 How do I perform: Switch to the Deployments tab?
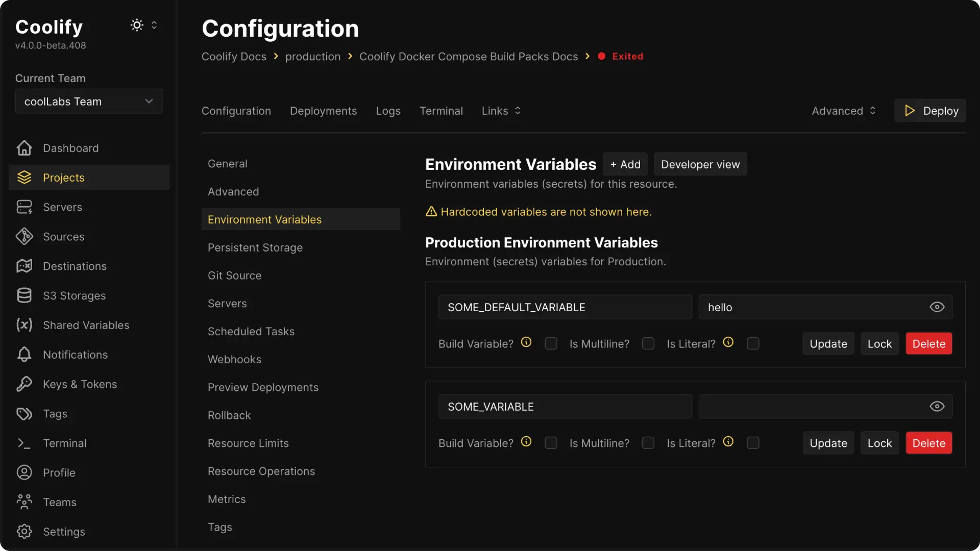(x=323, y=111)
